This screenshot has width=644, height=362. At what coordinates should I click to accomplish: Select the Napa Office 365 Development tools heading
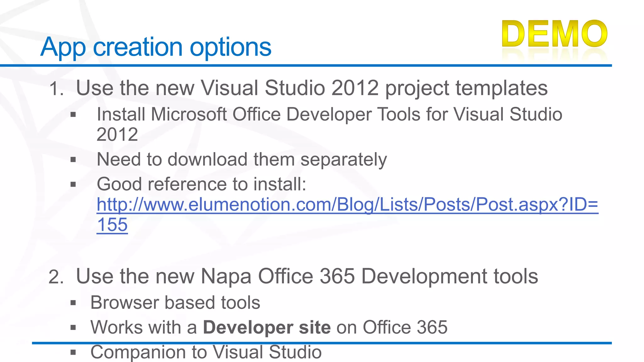(x=307, y=277)
